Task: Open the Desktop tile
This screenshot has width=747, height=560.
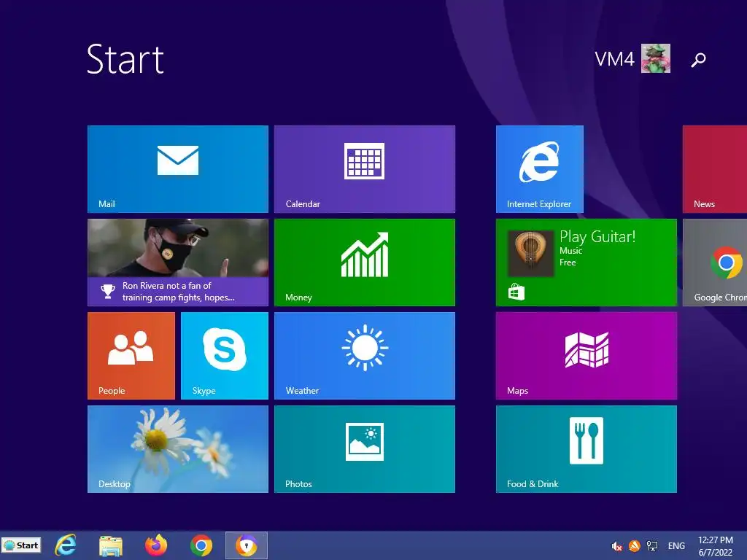Action: (x=178, y=449)
